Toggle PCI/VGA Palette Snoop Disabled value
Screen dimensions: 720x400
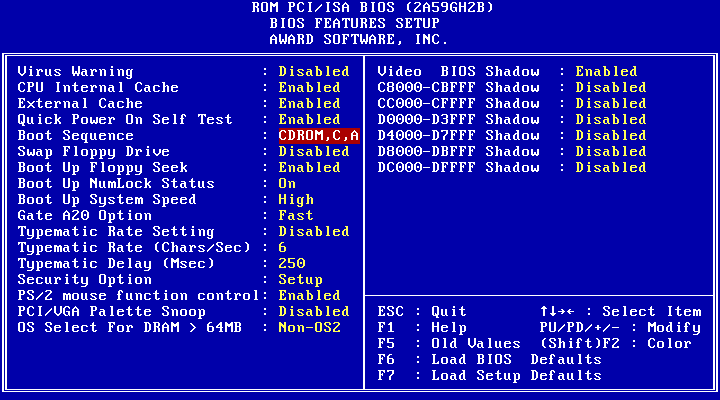pos(314,311)
